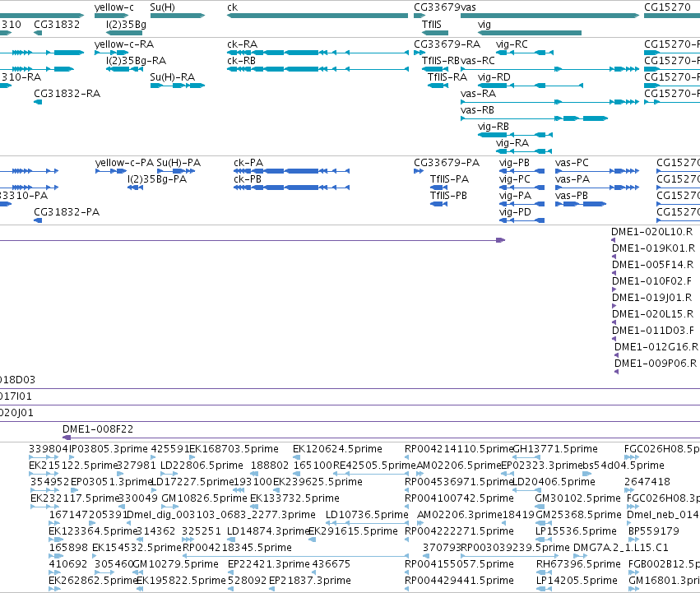Click the vas-PC protein label

(x=572, y=163)
